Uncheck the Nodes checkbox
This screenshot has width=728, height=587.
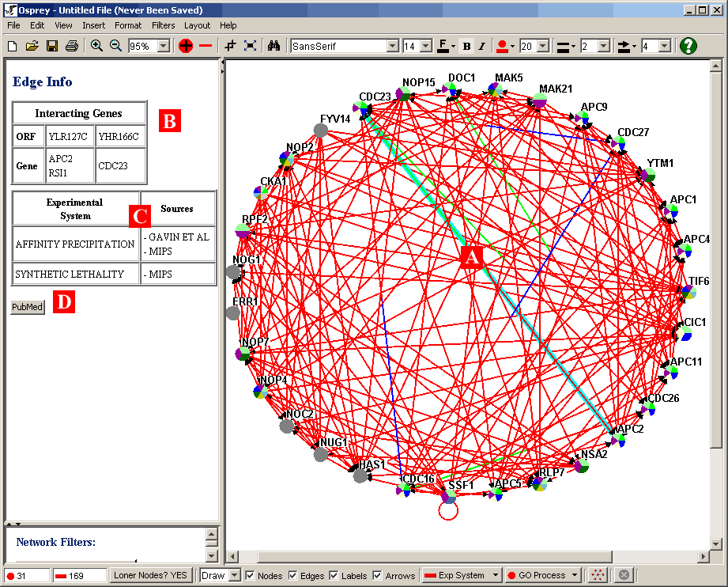251,575
